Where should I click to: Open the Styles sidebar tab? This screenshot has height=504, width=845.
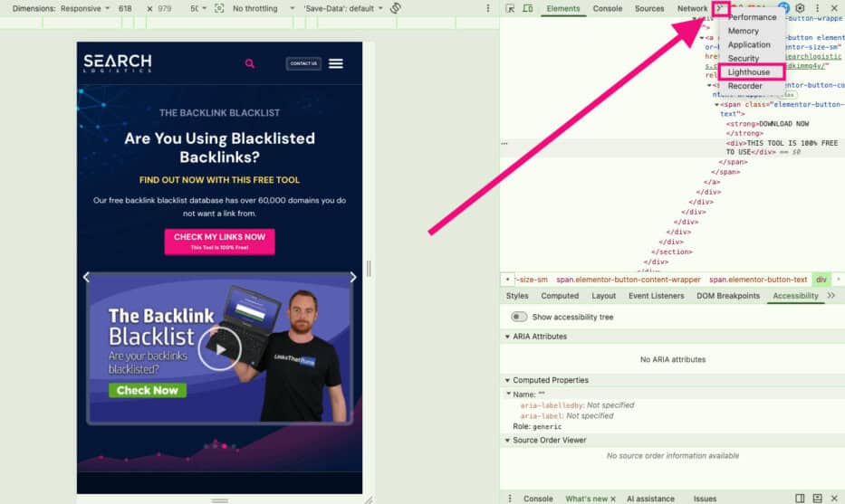pos(517,296)
